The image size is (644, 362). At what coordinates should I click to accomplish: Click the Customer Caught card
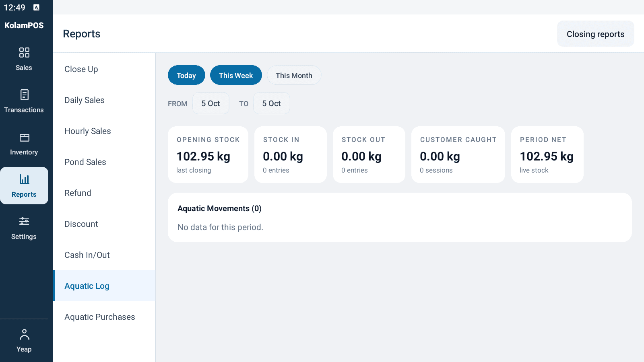[458, 154]
